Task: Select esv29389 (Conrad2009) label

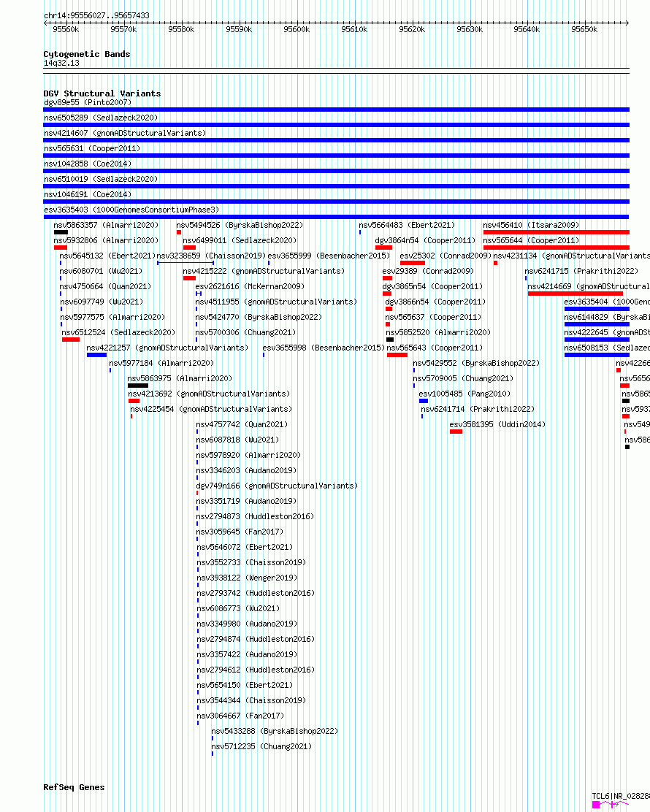Action: [x=428, y=272]
